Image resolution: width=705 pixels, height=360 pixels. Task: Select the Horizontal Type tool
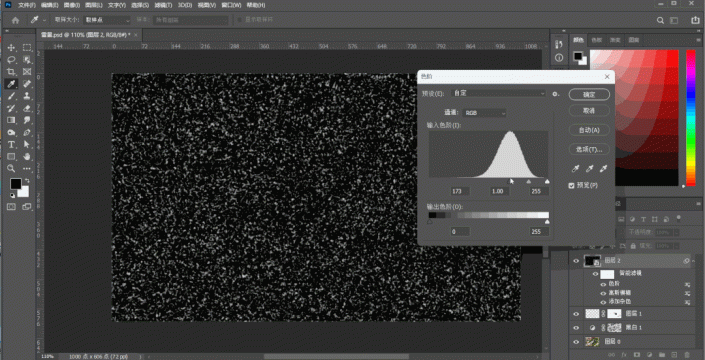[x=12, y=145]
